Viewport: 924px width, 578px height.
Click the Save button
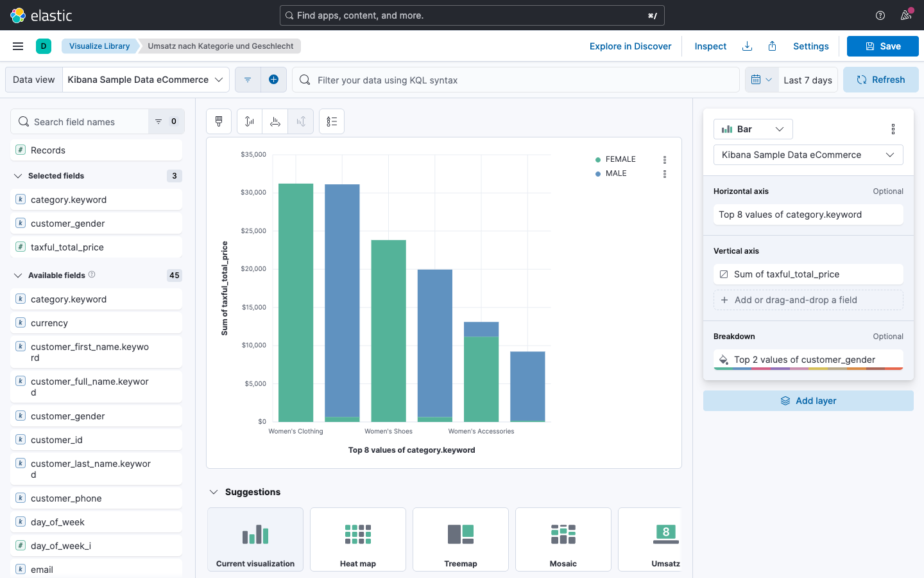coord(882,46)
